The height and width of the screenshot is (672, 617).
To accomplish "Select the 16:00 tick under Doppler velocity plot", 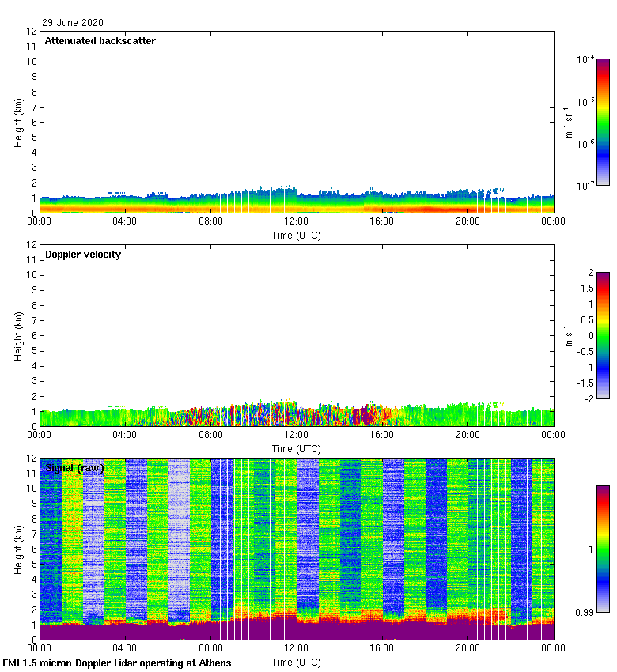I will click(381, 435).
